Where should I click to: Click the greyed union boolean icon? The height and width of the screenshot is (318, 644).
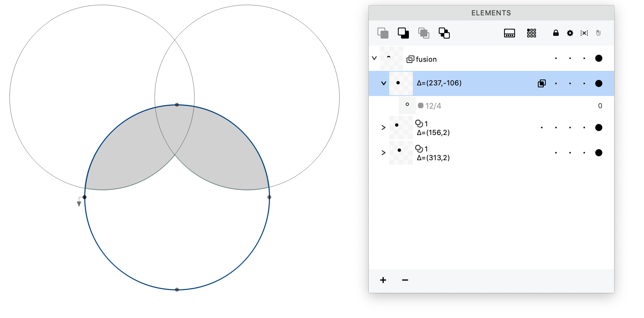pos(383,33)
